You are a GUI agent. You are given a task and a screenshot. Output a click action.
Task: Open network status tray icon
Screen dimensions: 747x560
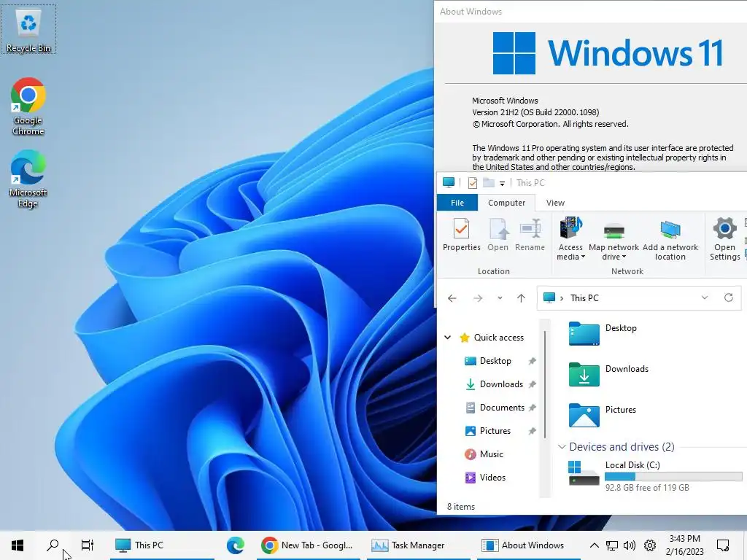(x=612, y=545)
